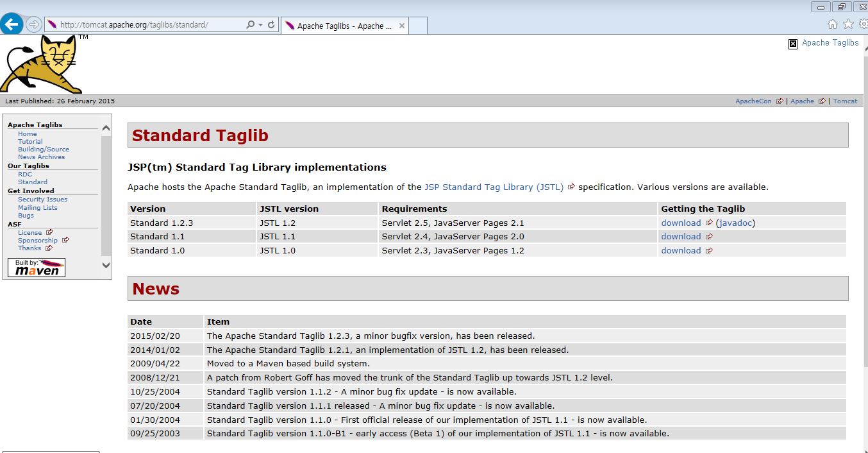Click external link icon after Apache
This screenshot has height=453, width=868.
click(x=822, y=101)
